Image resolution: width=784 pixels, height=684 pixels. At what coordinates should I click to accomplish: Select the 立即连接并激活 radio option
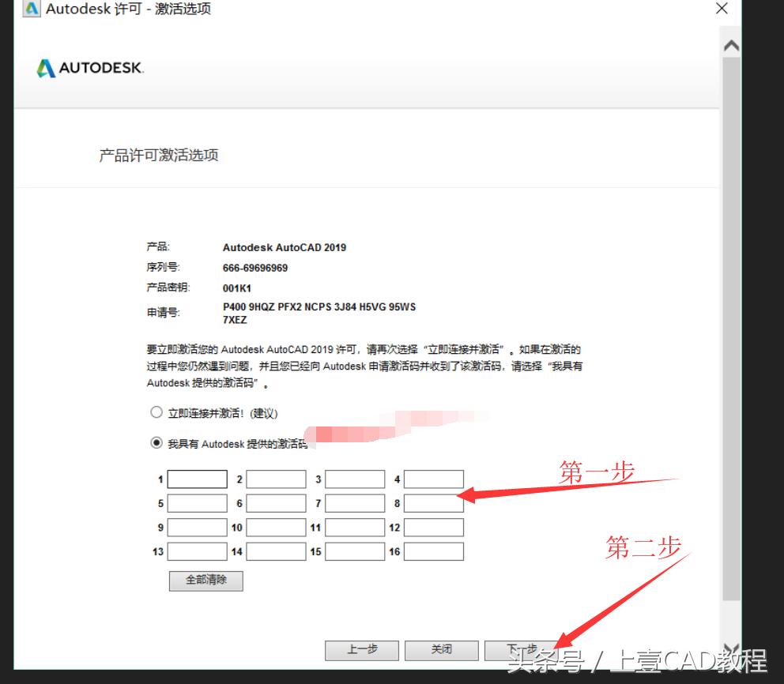[158, 412]
